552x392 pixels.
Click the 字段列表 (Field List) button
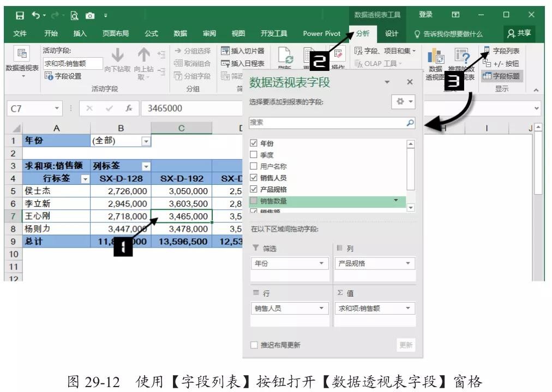(501, 51)
